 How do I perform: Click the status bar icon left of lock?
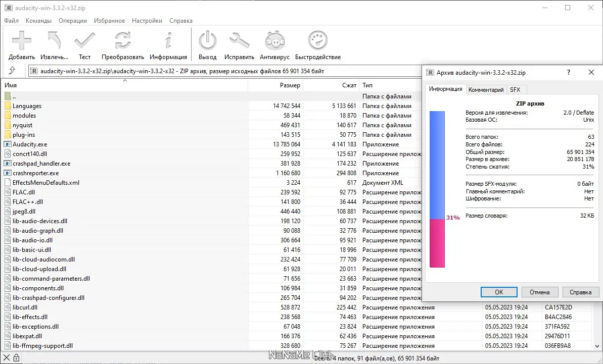(7, 358)
